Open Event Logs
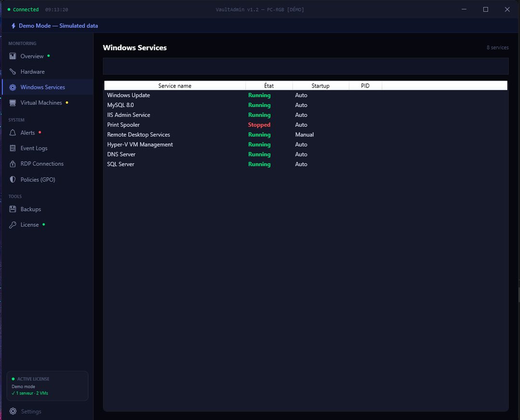This screenshot has height=420, width=520. pyautogui.click(x=48, y=148)
